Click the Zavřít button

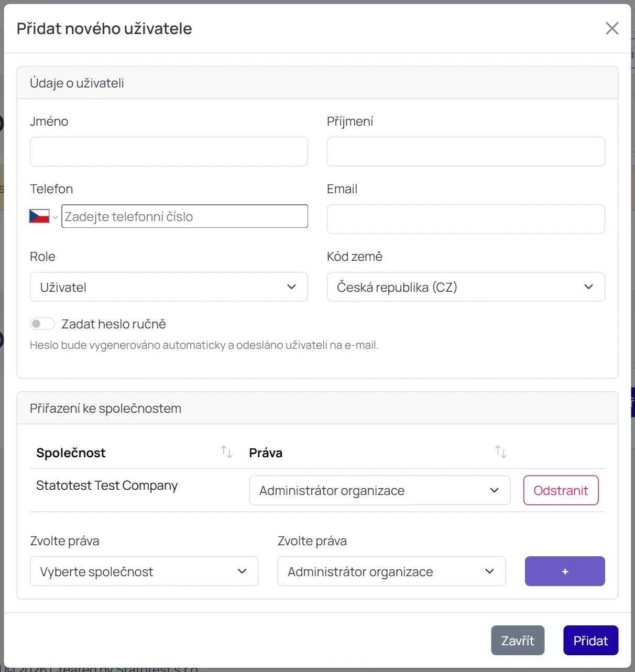point(518,641)
